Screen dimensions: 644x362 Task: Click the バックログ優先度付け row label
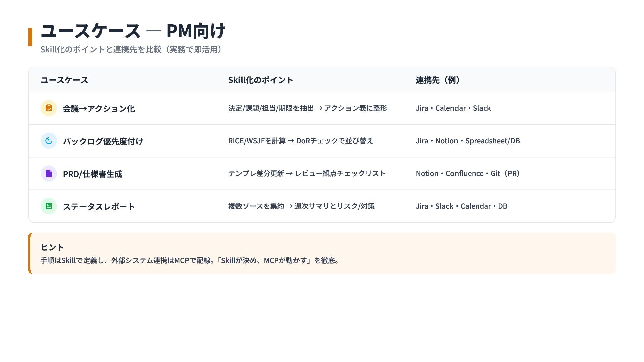[103, 141]
